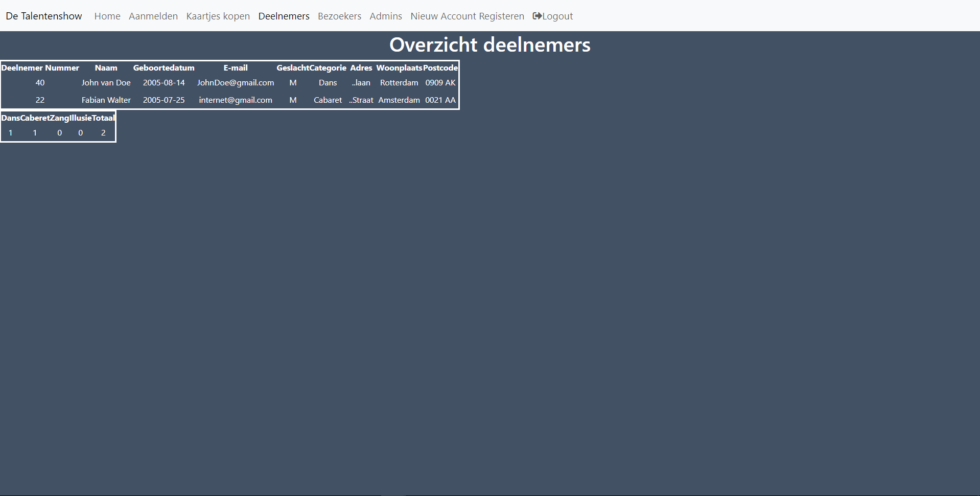Click the Illusie header in totals table
This screenshot has width=980, height=496.
coord(81,118)
